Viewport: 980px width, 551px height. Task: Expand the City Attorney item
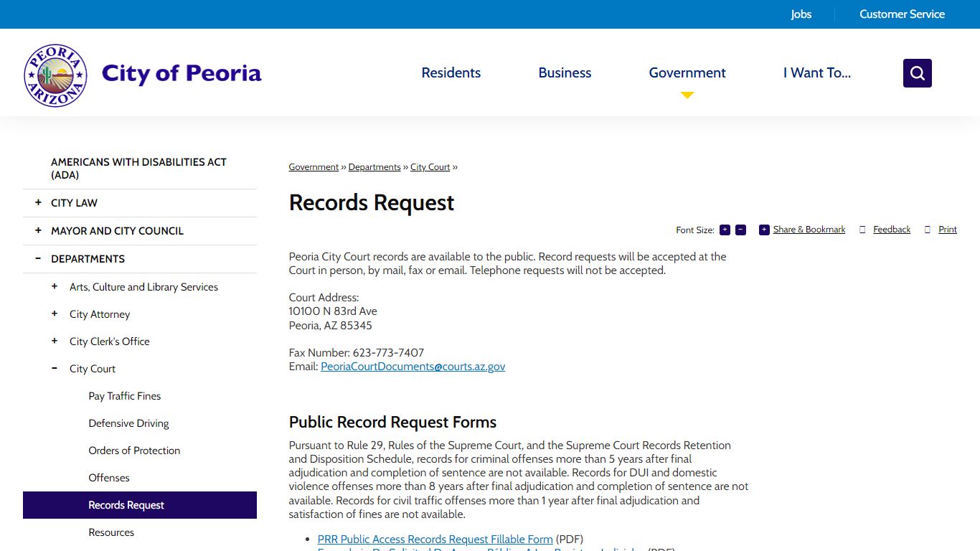click(x=55, y=314)
